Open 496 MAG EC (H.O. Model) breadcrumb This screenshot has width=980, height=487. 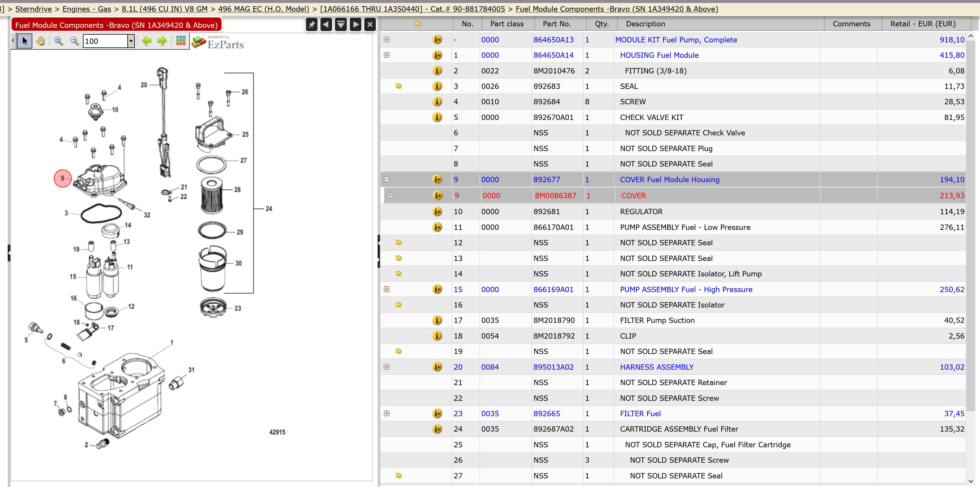point(264,9)
